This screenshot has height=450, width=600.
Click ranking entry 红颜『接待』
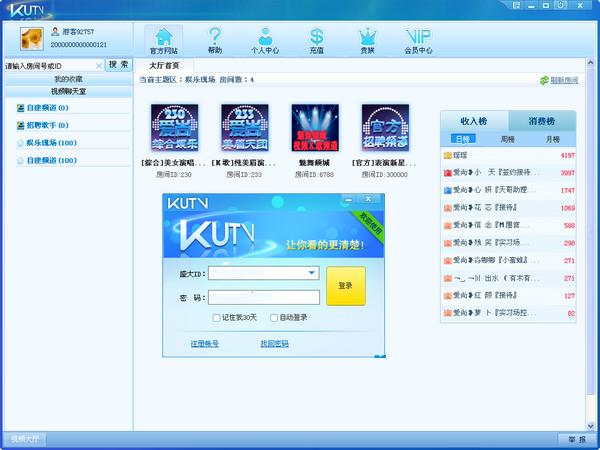click(509, 295)
